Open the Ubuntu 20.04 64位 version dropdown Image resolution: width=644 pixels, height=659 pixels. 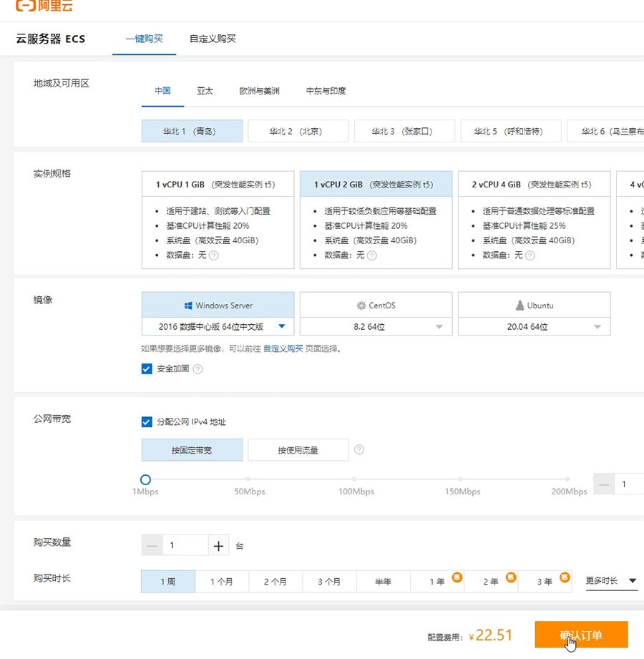(597, 328)
